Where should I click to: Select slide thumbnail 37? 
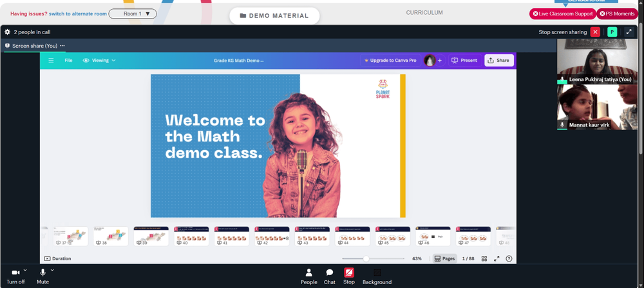pos(70,236)
